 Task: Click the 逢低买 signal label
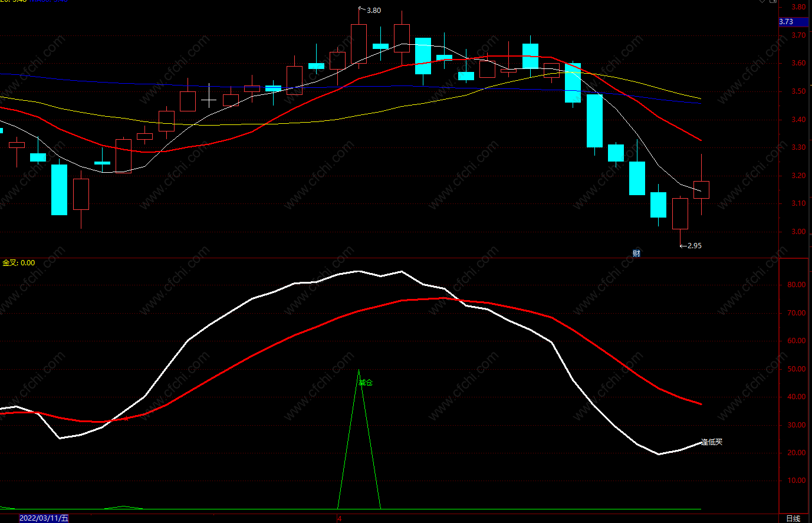coord(712,442)
